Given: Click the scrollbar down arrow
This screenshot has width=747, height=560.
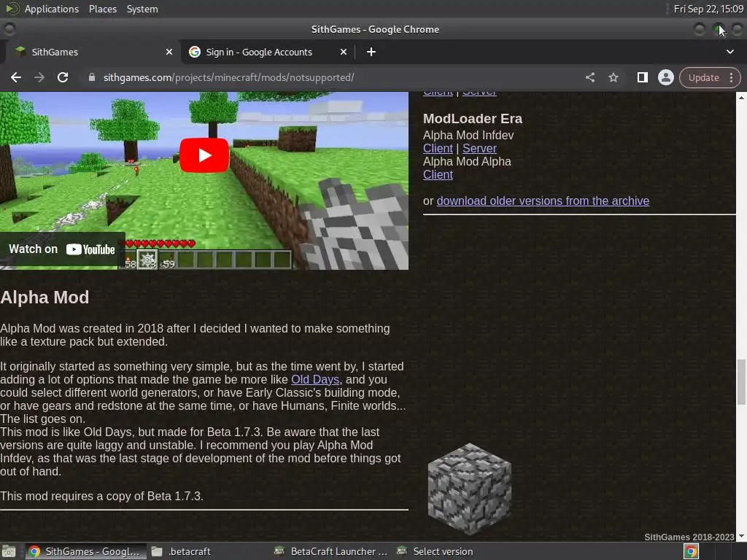Looking at the screenshot, I should tap(741, 536).
